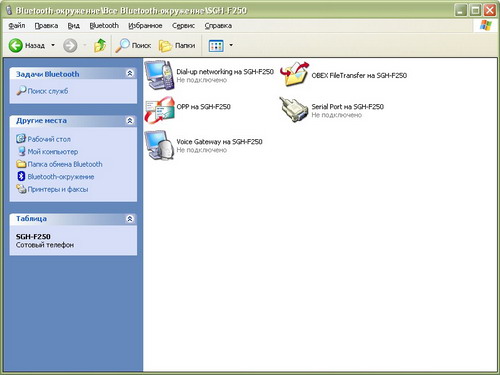This screenshot has width=500, height=375.
Task: Open Принтеры и факсы link
Action: (x=58, y=189)
